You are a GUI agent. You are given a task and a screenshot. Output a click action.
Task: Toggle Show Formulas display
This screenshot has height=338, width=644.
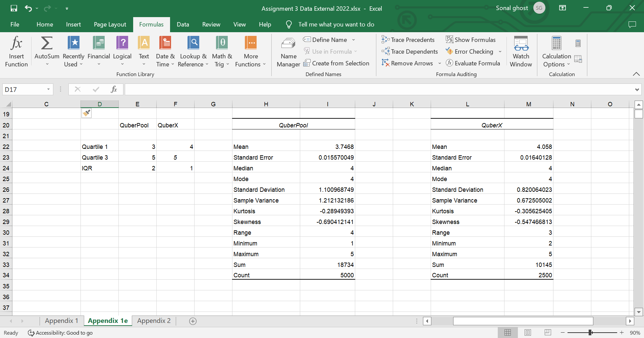point(471,39)
